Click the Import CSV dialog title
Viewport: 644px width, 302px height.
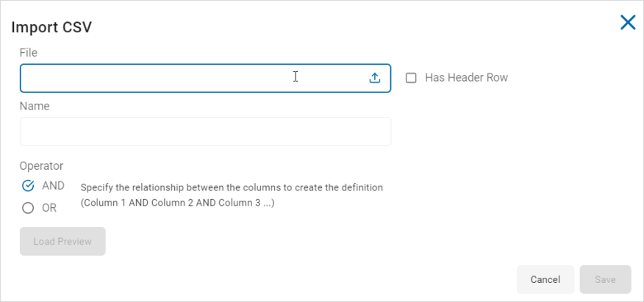pyautogui.click(x=51, y=27)
